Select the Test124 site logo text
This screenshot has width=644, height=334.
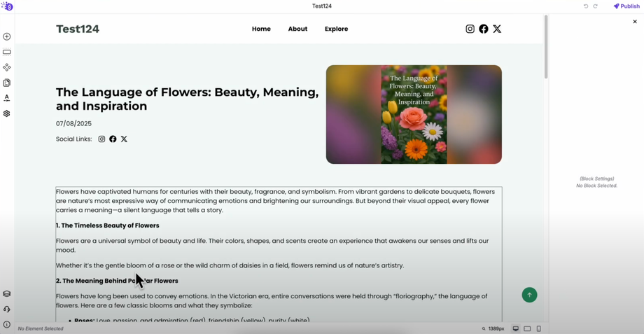(x=78, y=29)
